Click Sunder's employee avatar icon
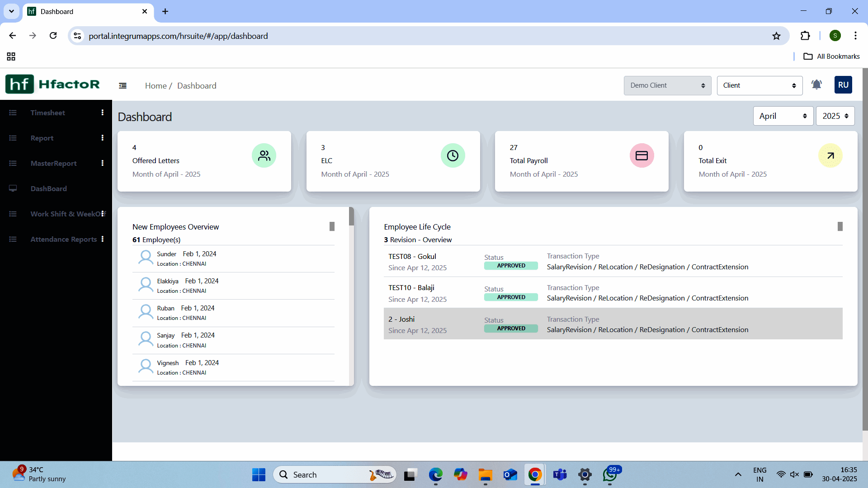 tap(146, 258)
